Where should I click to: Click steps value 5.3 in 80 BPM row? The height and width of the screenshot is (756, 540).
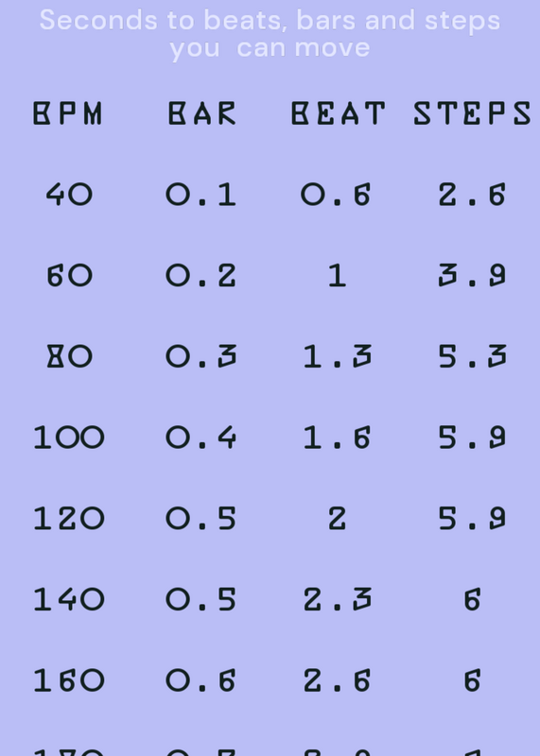472,357
